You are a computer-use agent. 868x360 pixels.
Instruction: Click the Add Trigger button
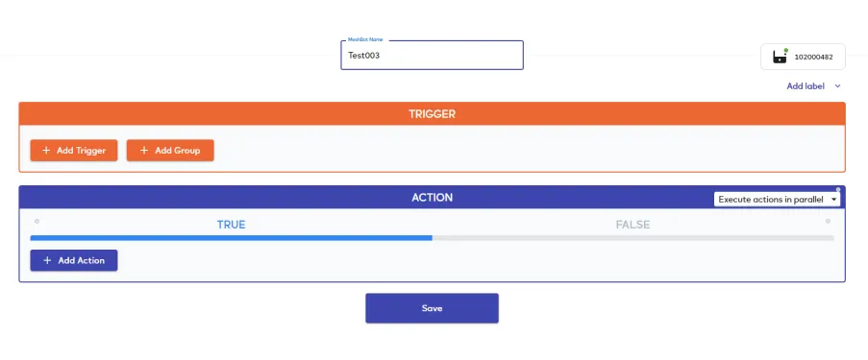coord(74,151)
